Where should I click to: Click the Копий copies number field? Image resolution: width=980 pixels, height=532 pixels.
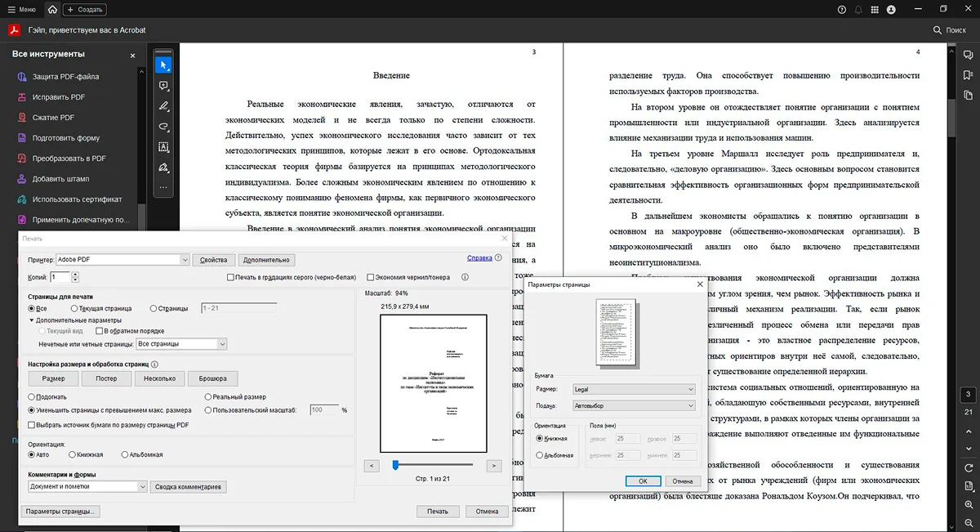60,278
